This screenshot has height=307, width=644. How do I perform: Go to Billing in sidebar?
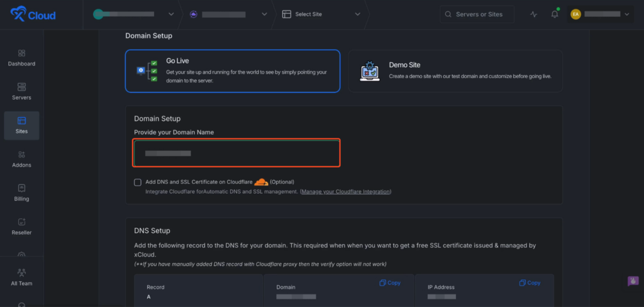click(x=21, y=193)
